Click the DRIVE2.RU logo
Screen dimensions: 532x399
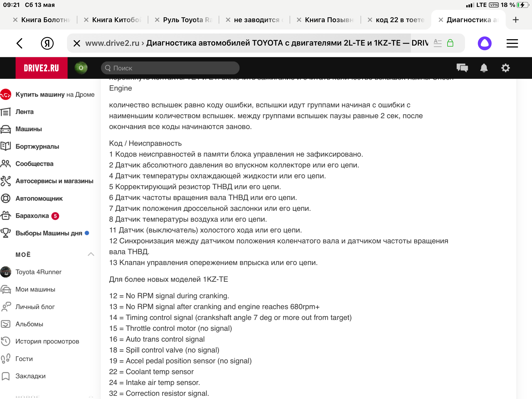point(41,68)
